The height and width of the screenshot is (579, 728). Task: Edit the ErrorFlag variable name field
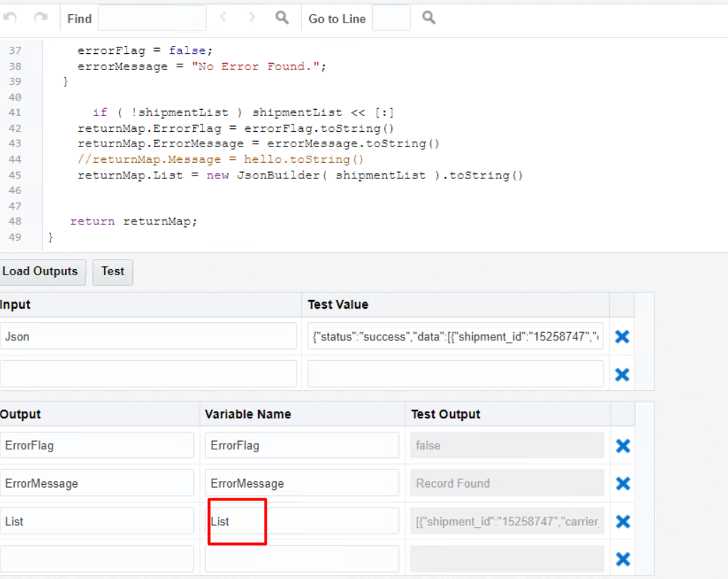(x=302, y=445)
